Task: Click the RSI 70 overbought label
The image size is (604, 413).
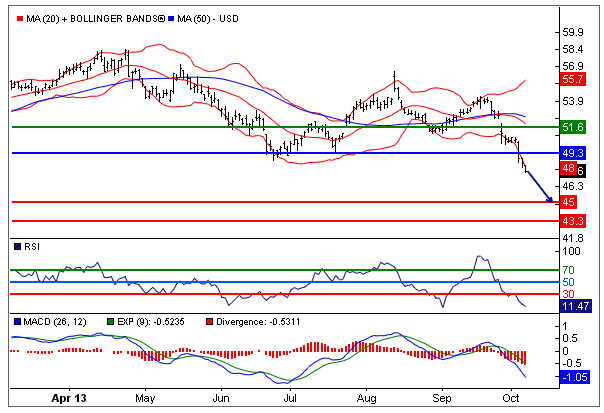Action: point(569,270)
